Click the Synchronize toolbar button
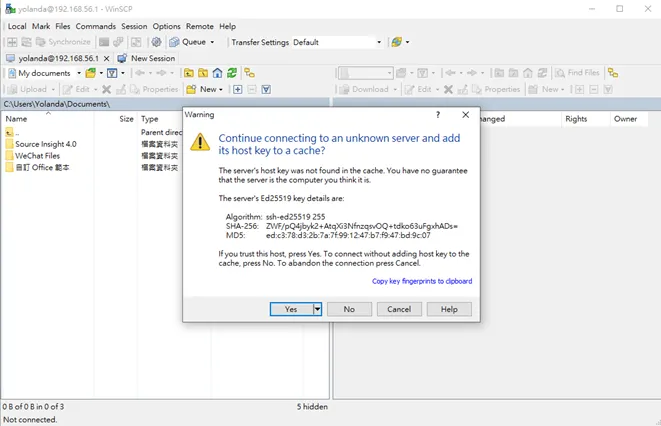The width and height of the screenshot is (661, 426). 63,42
